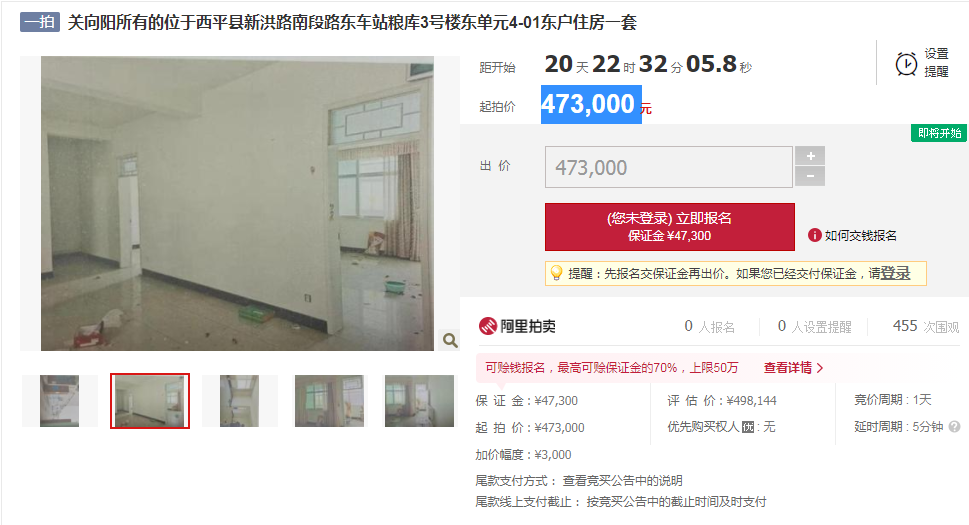Screen dimensions: 969x525
Task: Select the third property thumbnail
Action: pos(239,401)
